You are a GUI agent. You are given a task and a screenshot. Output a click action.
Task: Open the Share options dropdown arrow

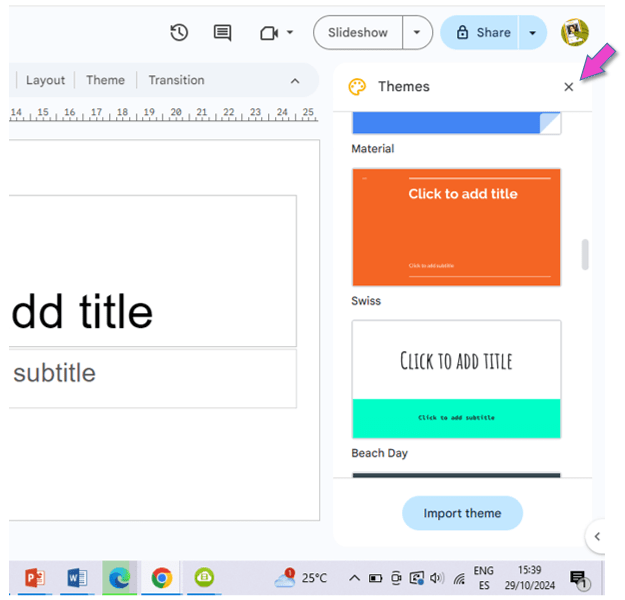532,32
